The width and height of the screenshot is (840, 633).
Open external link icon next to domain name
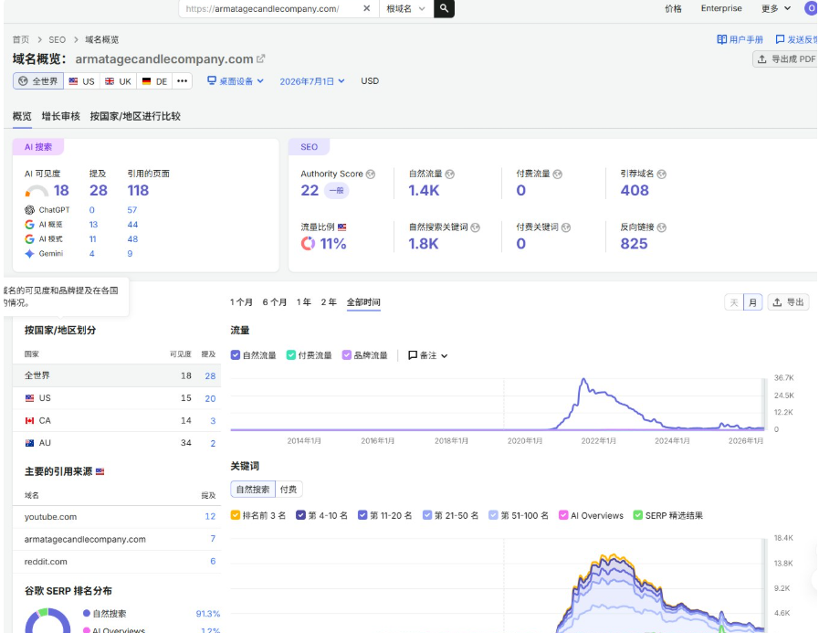point(261,58)
